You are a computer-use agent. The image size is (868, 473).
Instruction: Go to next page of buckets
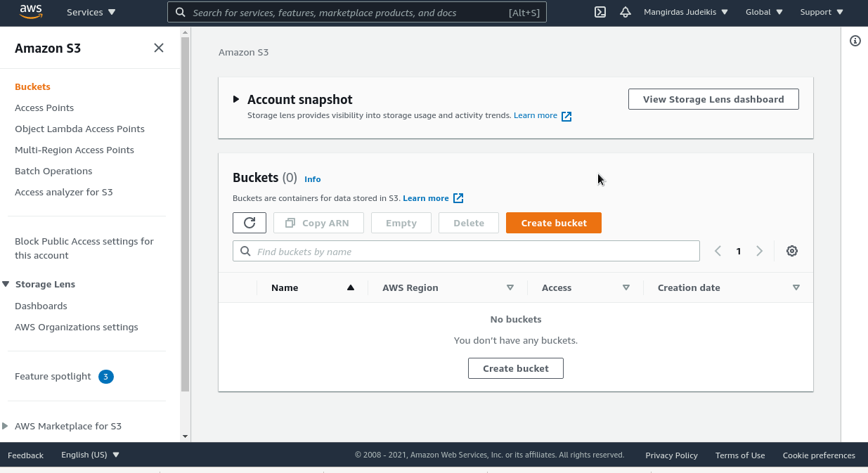coord(759,251)
